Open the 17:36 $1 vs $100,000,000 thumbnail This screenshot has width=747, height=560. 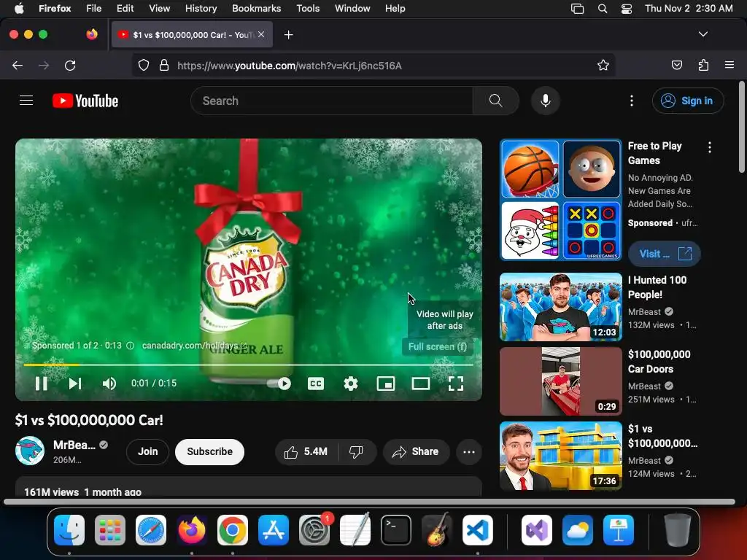(561, 456)
